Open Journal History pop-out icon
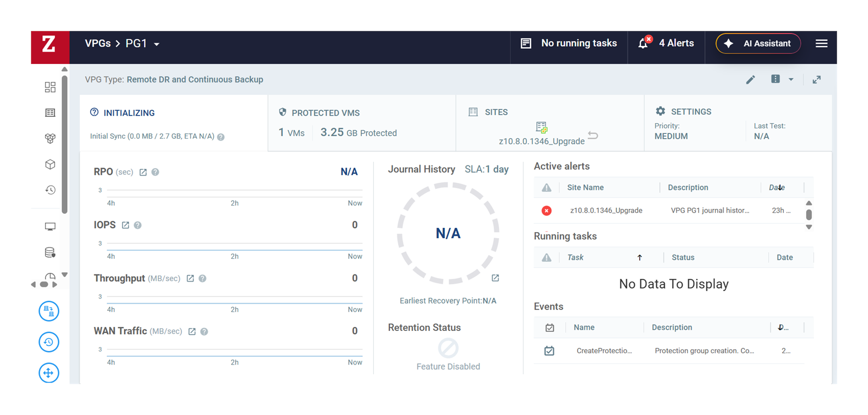This screenshot has width=868, height=415. click(495, 278)
